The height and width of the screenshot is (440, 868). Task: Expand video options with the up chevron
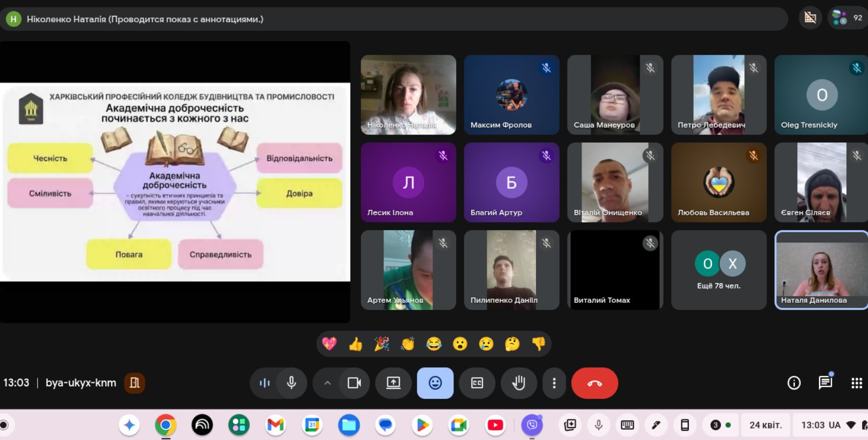(x=327, y=383)
